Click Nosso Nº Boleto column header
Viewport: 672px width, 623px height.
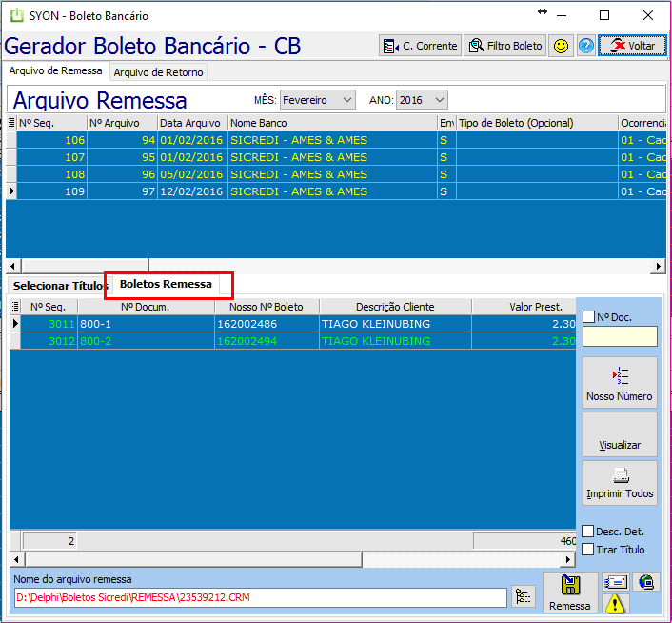(x=267, y=307)
